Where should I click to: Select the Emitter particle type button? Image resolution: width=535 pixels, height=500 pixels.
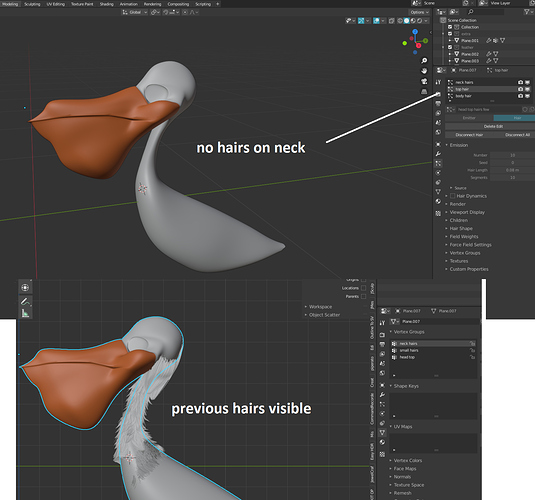[469, 118]
